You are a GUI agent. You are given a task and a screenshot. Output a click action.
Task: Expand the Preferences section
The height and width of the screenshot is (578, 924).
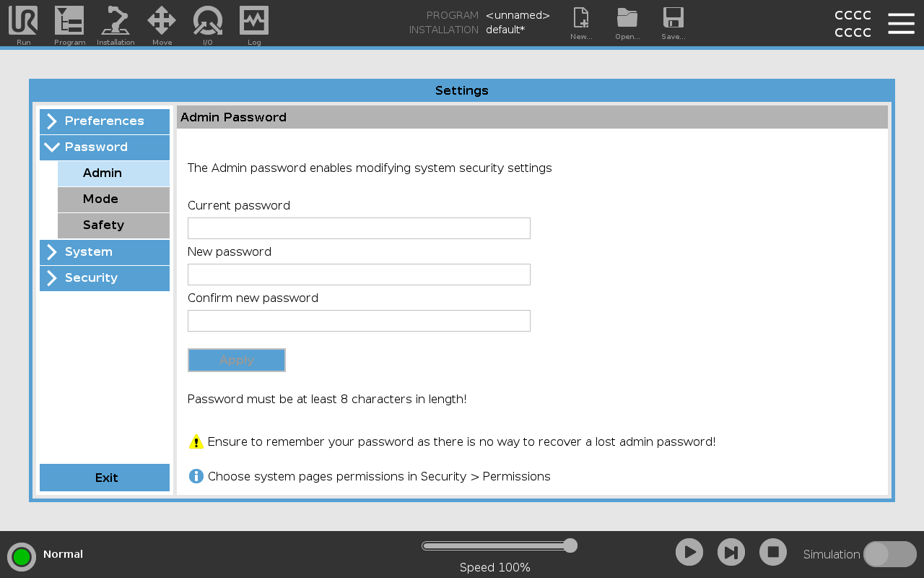[x=105, y=121]
